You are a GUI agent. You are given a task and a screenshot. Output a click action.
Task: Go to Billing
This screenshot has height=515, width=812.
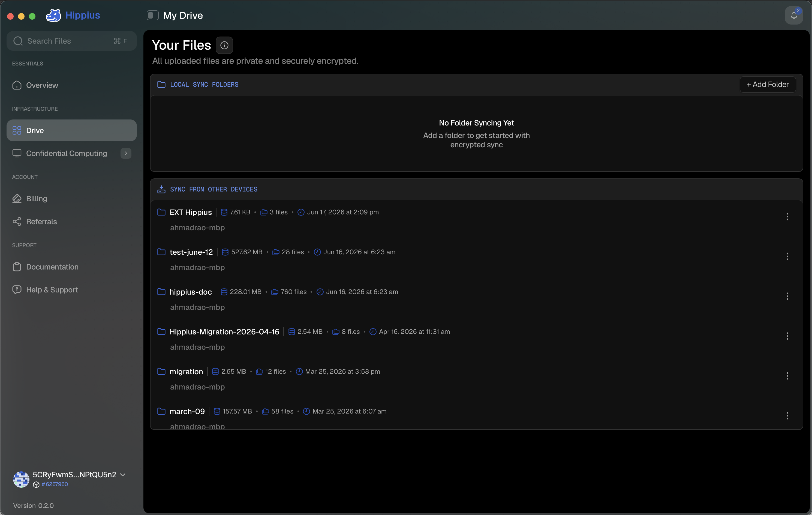point(71,199)
